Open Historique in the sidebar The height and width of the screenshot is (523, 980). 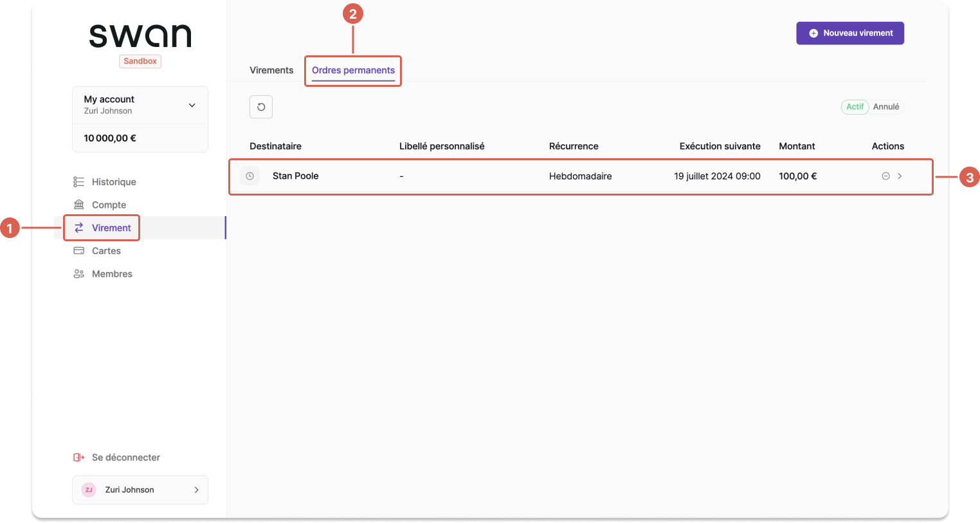(x=114, y=182)
